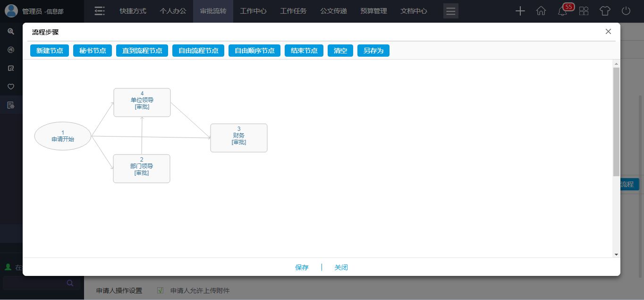This screenshot has height=300, width=644.
Task: Open the apps grid icon
Action: (x=584, y=11)
